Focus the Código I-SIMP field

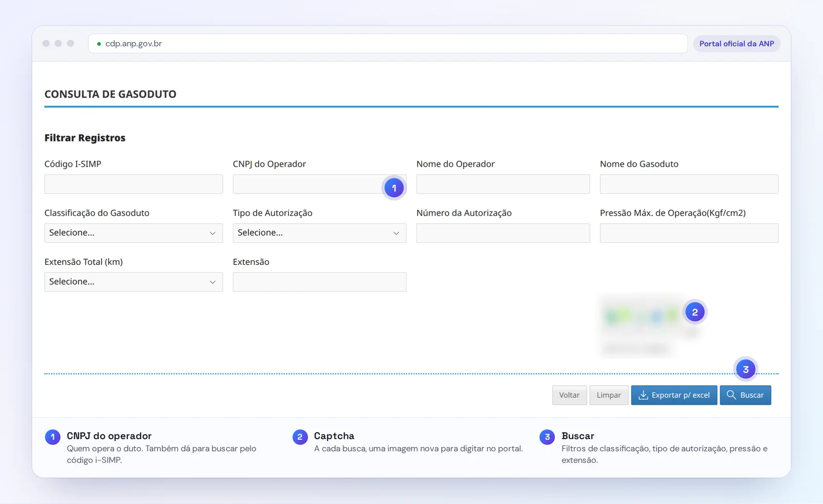coord(134,184)
